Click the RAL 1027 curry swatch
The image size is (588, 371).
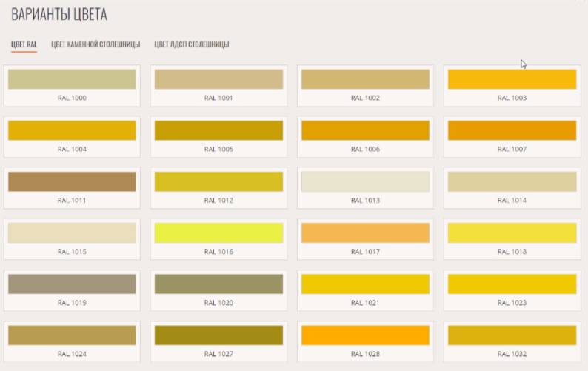pyautogui.click(x=218, y=335)
